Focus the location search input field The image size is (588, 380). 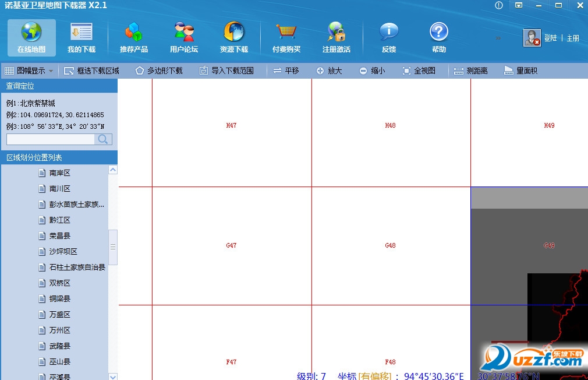51,139
